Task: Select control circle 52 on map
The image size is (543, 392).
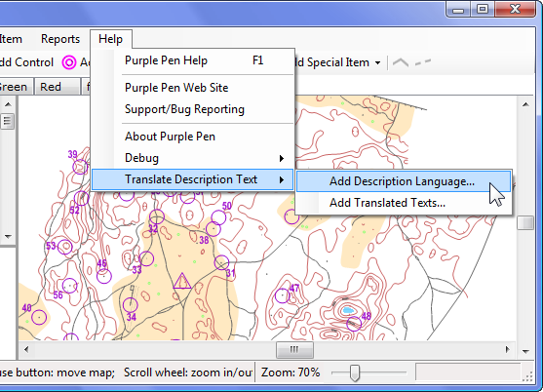Action: (x=81, y=198)
